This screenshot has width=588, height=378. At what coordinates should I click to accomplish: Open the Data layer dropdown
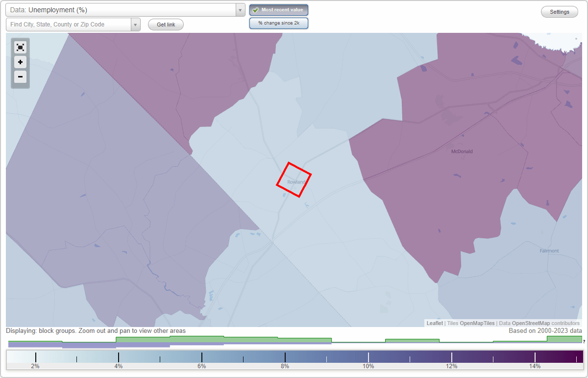240,10
